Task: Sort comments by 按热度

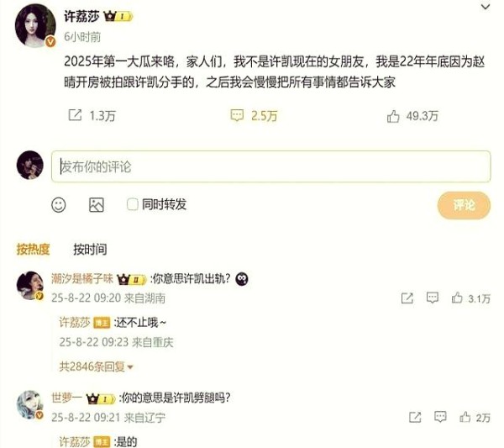Action: pos(33,250)
